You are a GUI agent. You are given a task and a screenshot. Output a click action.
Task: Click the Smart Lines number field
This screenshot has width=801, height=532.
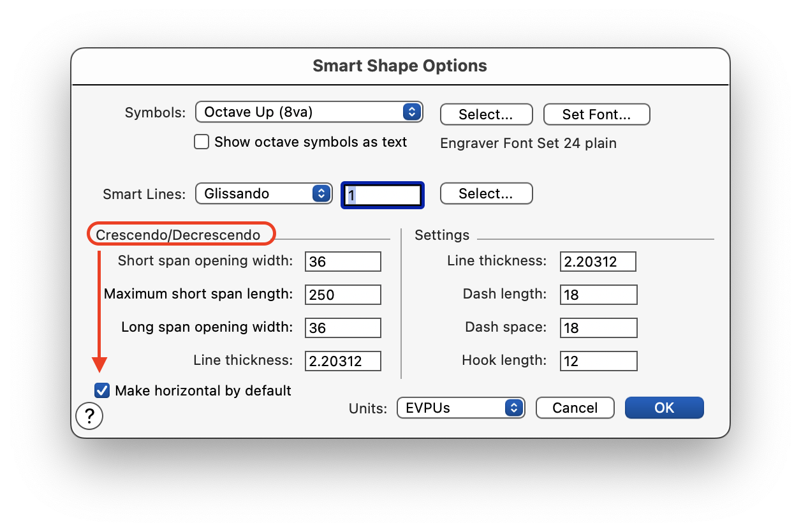(x=383, y=195)
